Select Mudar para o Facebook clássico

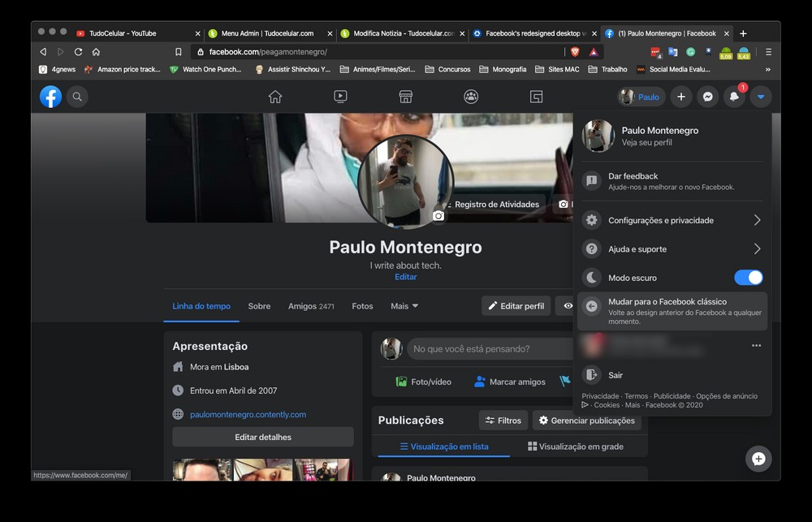pos(672,311)
